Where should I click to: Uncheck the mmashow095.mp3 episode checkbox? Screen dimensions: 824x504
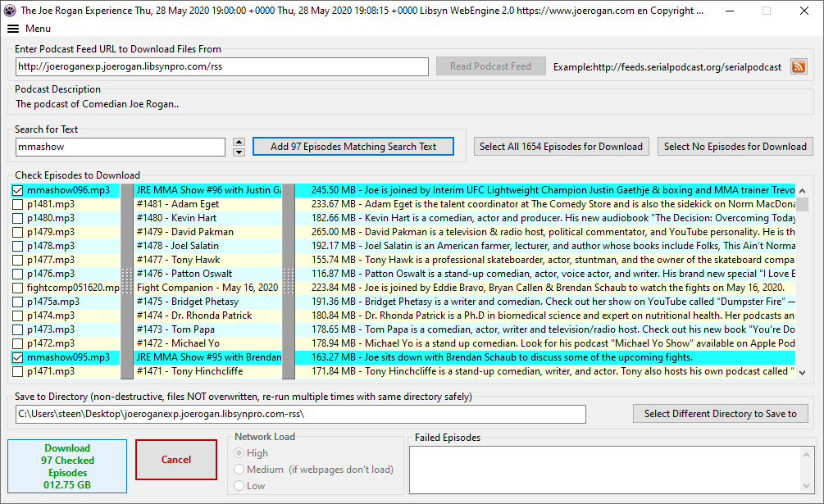[x=17, y=357]
